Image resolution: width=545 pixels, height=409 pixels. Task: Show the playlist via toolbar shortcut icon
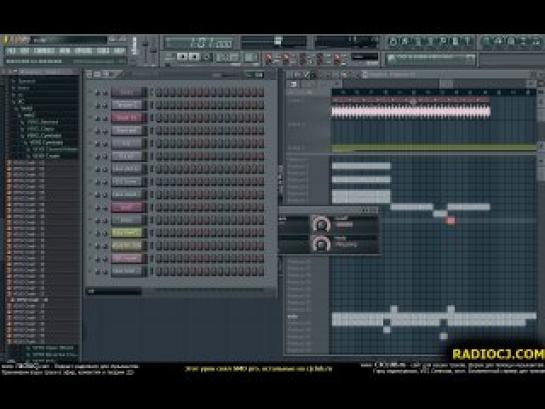coord(393,42)
